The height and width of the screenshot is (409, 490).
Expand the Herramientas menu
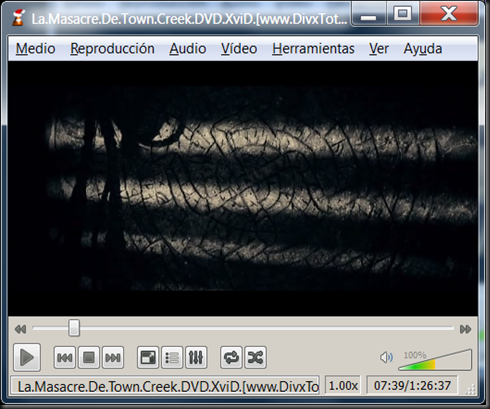coord(313,49)
